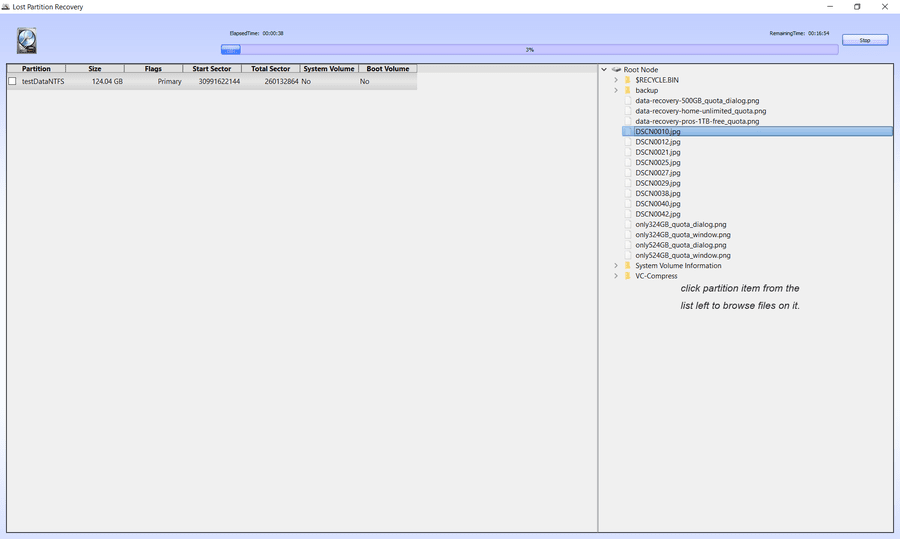Click the Lost Partition Recovery title bar icon
900x539 pixels.
6,7
